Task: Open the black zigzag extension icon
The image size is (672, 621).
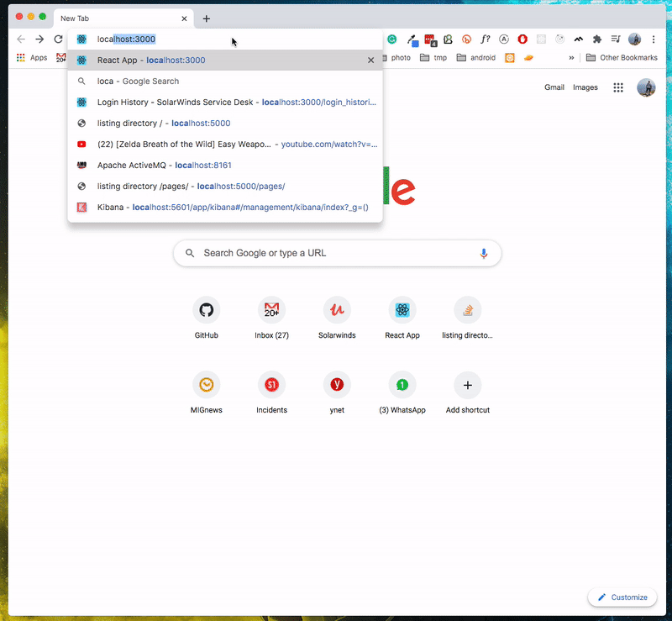Action: [x=579, y=39]
